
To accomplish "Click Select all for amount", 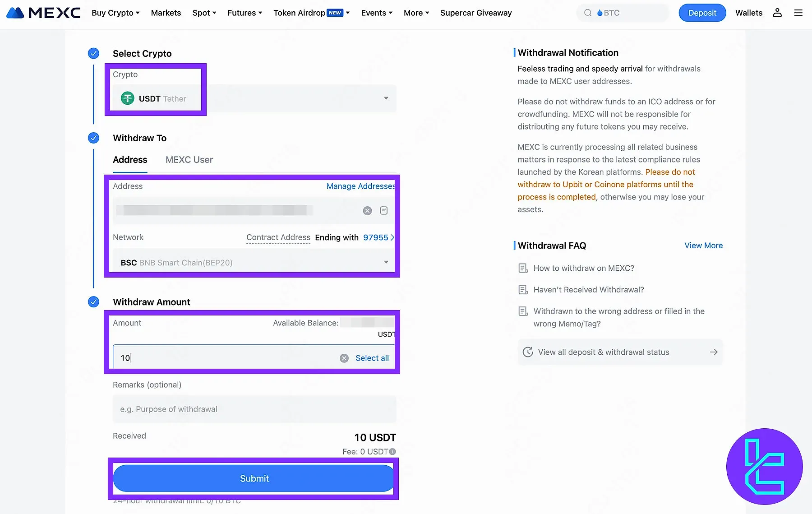I will pos(372,358).
